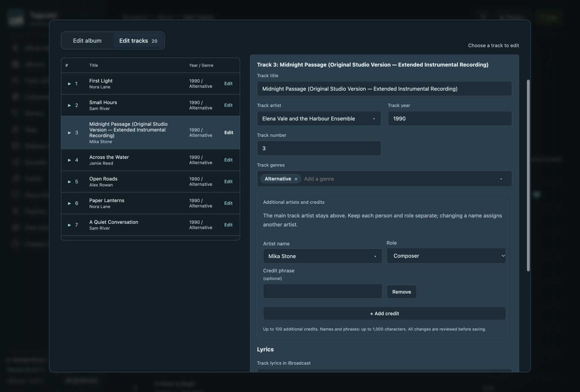Play track 5 Open Roads

pyautogui.click(x=69, y=182)
